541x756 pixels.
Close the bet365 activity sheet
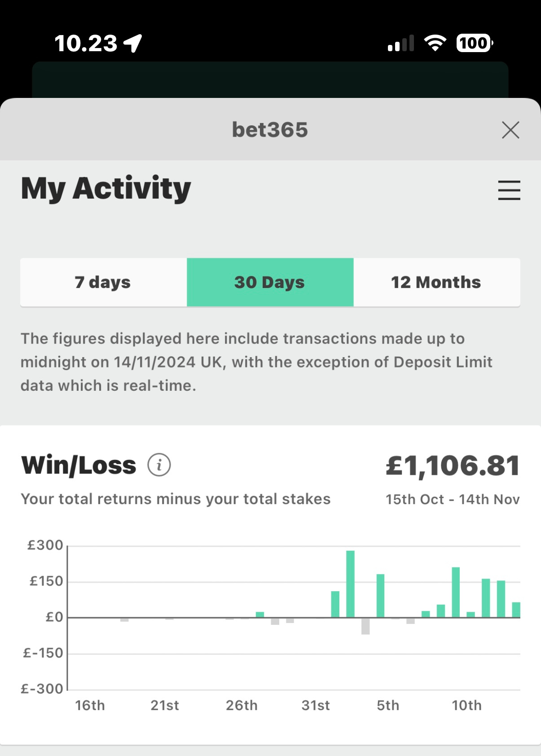click(510, 130)
